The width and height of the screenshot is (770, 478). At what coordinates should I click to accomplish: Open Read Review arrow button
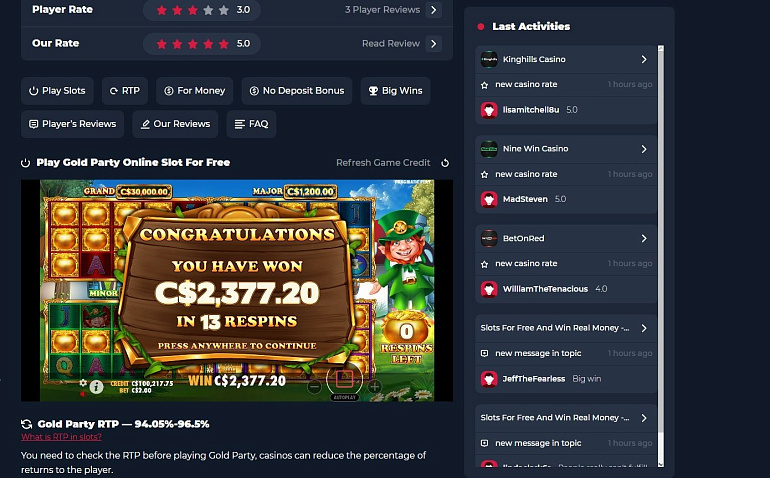pyautogui.click(x=434, y=44)
